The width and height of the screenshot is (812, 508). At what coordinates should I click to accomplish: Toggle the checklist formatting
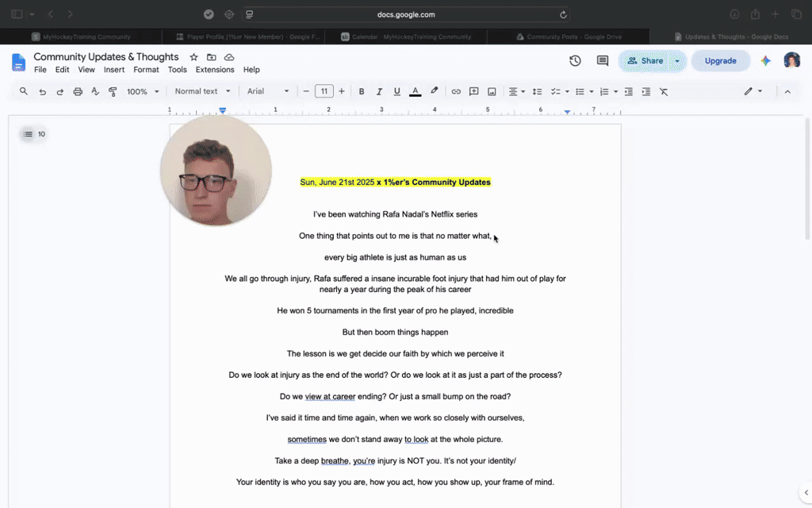556,92
